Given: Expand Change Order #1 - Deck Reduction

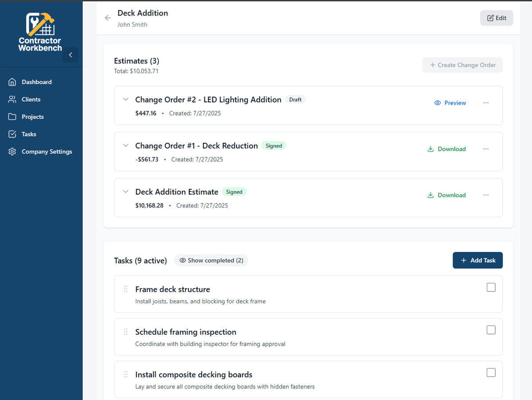Looking at the screenshot, I should point(125,145).
